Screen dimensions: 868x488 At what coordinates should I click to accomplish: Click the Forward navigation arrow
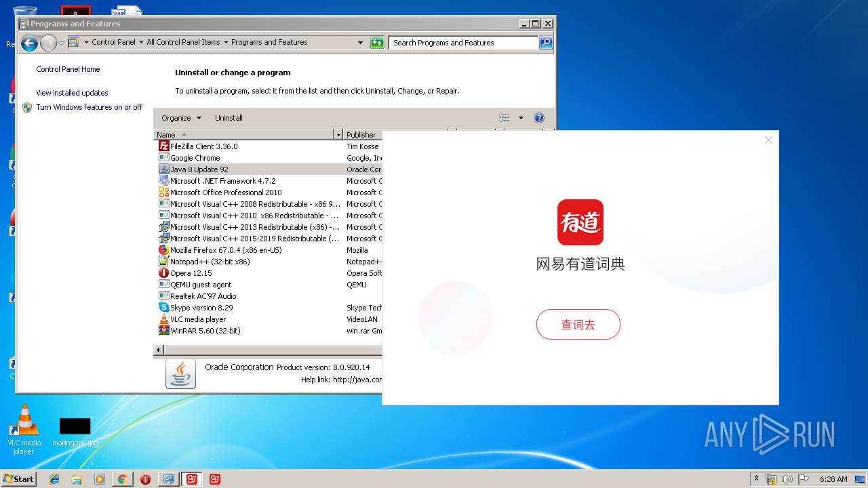[x=48, y=43]
